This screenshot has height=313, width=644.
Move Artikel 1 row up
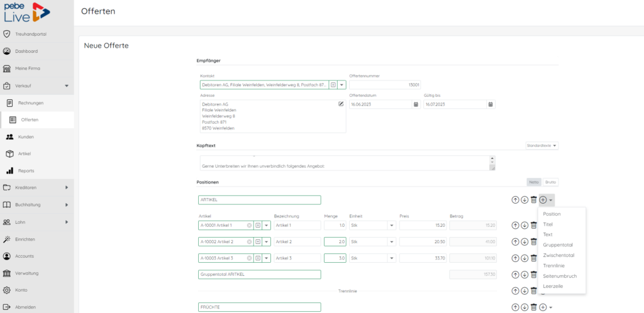[x=515, y=225]
